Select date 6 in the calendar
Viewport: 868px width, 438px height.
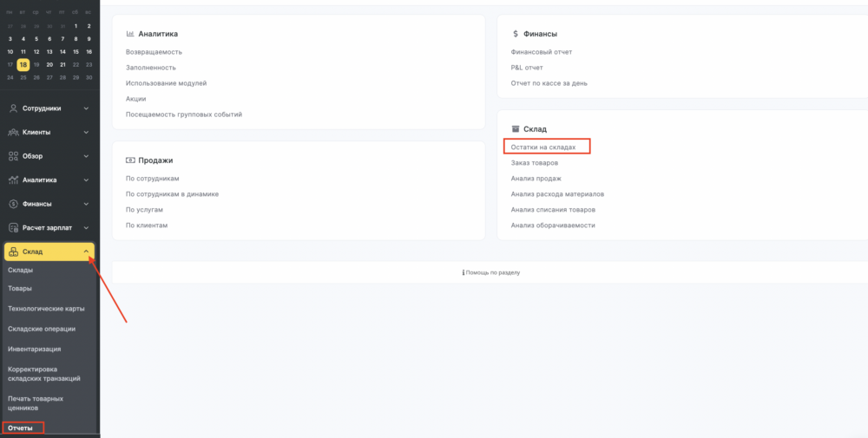click(x=49, y=39)
